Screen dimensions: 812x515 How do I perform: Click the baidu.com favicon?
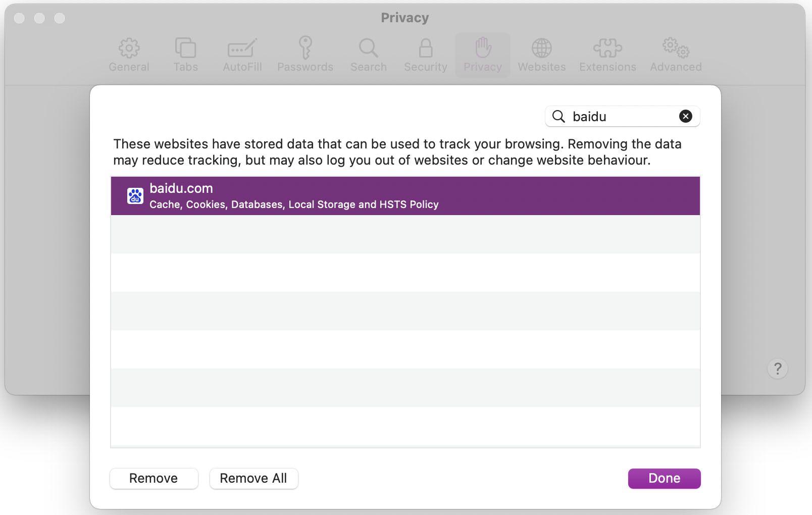coord(135,196)
